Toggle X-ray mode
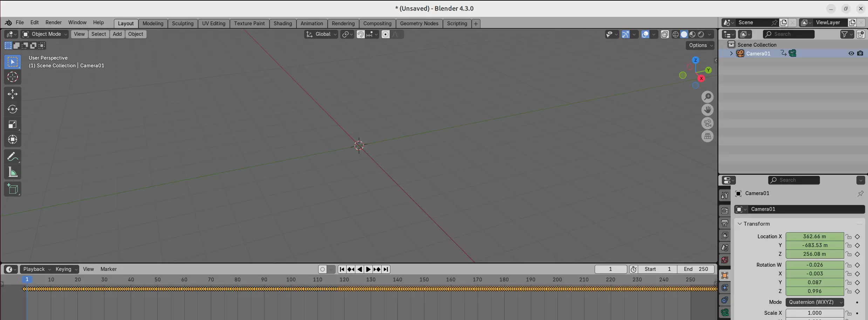 tap(664, 34)
